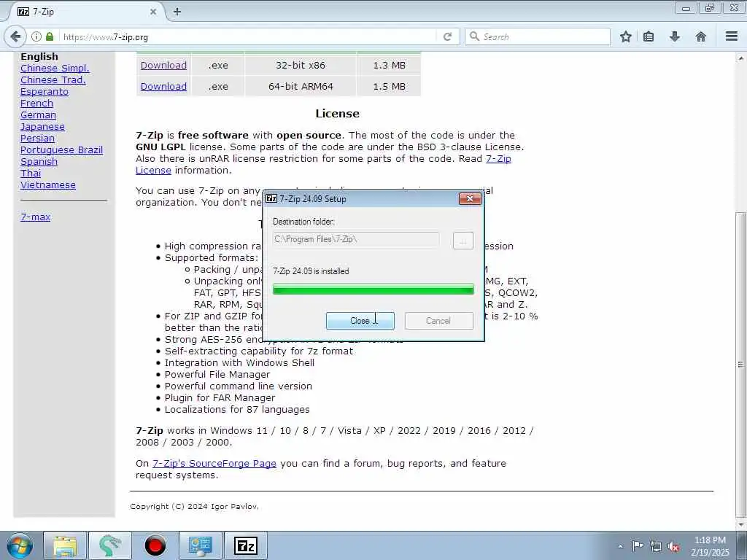This screenshot has width=747, height=560.
Task: Open the taskbar clock and date
Action: [x=710, y=546]
